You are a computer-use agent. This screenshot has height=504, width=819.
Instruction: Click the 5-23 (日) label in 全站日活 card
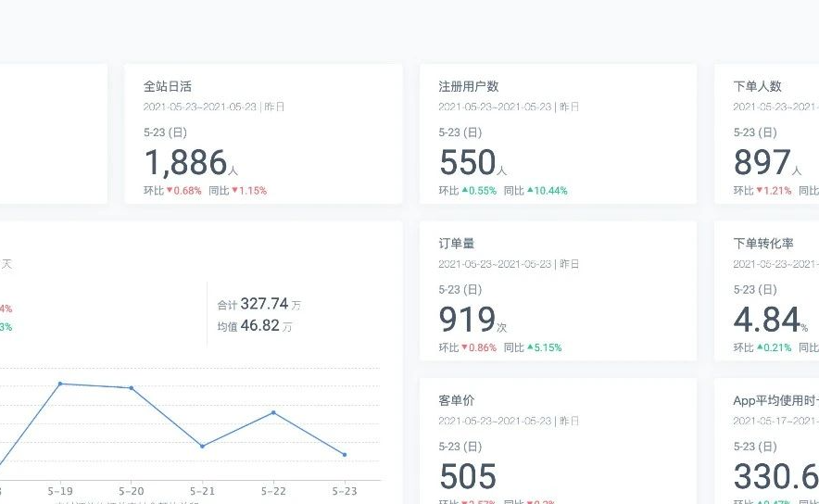(x=165, y=132)
